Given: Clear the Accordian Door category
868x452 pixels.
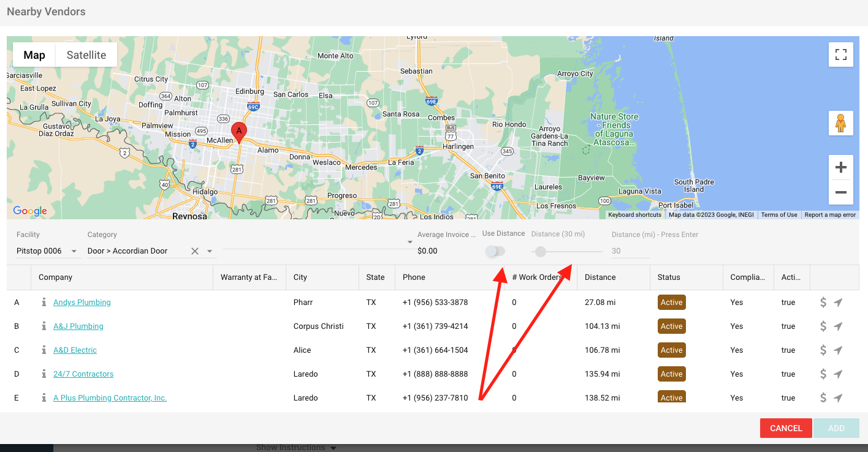Looking at the screenshot, I should coord(195,251).
